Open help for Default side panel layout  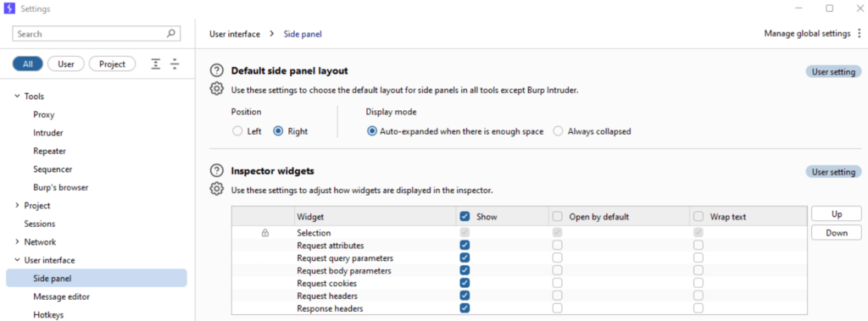(216, 71)
